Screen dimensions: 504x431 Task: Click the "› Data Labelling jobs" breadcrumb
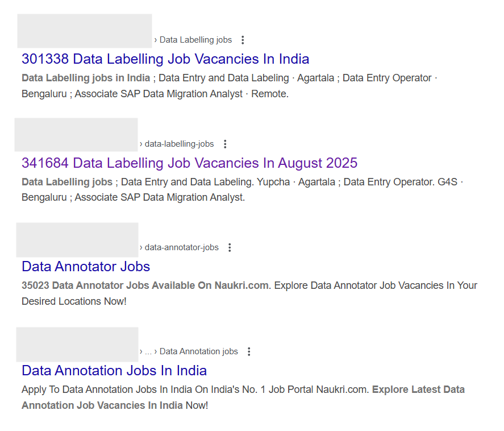point(193,40)
